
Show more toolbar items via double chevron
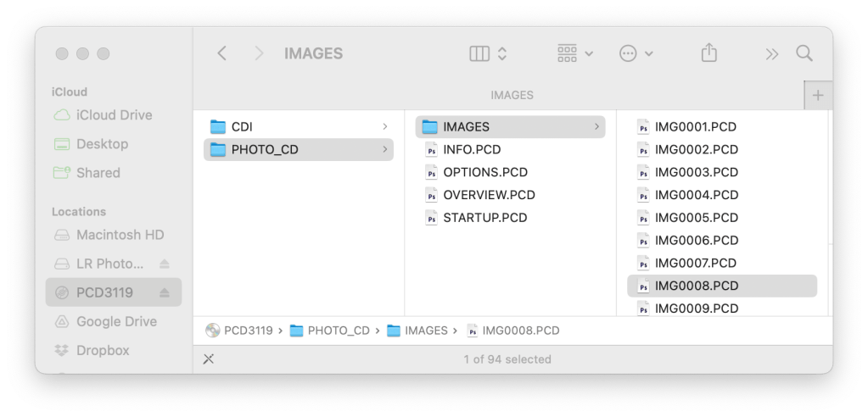click(771, 53)
